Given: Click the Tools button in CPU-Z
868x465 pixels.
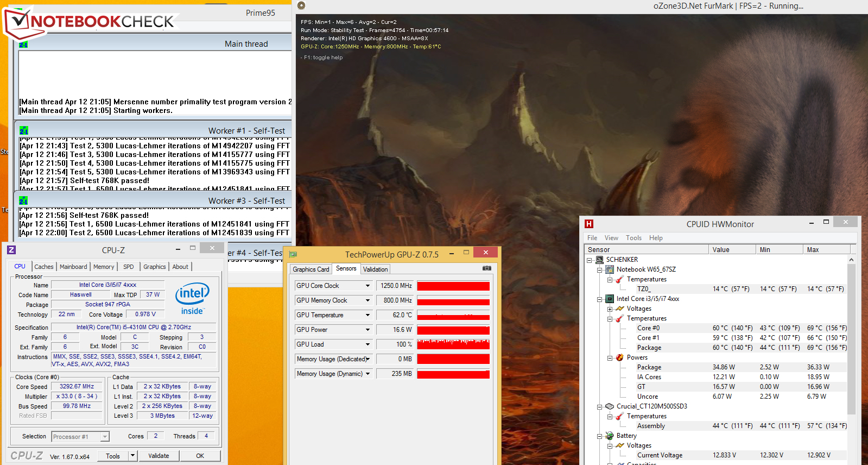Looking at the screenshot, I should [113, 456].
